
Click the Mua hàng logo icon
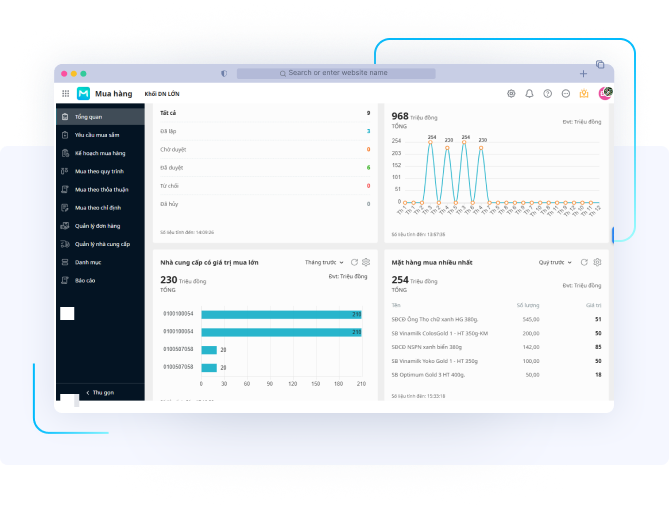click(84, 93)
